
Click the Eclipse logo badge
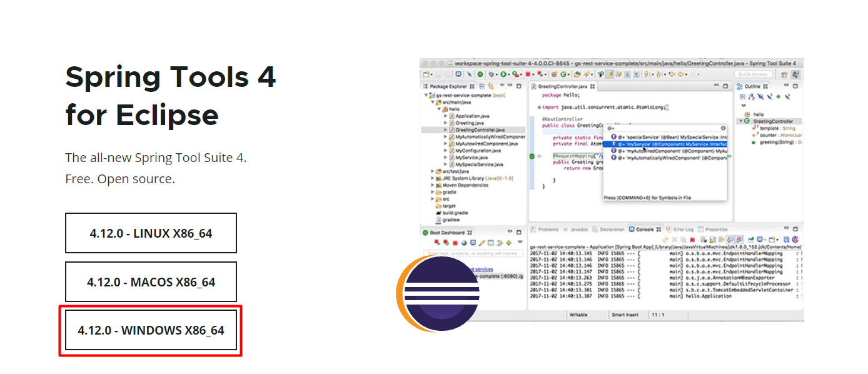click(x=438, y=293)
